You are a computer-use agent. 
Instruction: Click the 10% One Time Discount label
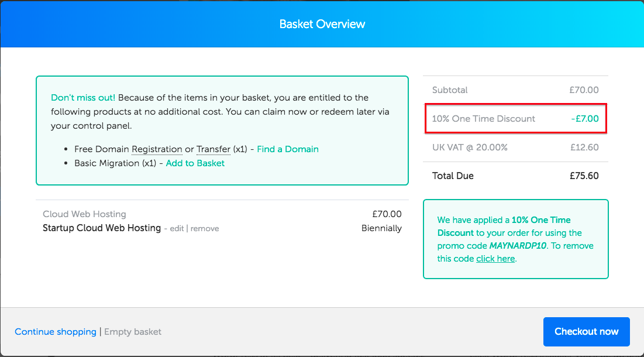(483, 119)
